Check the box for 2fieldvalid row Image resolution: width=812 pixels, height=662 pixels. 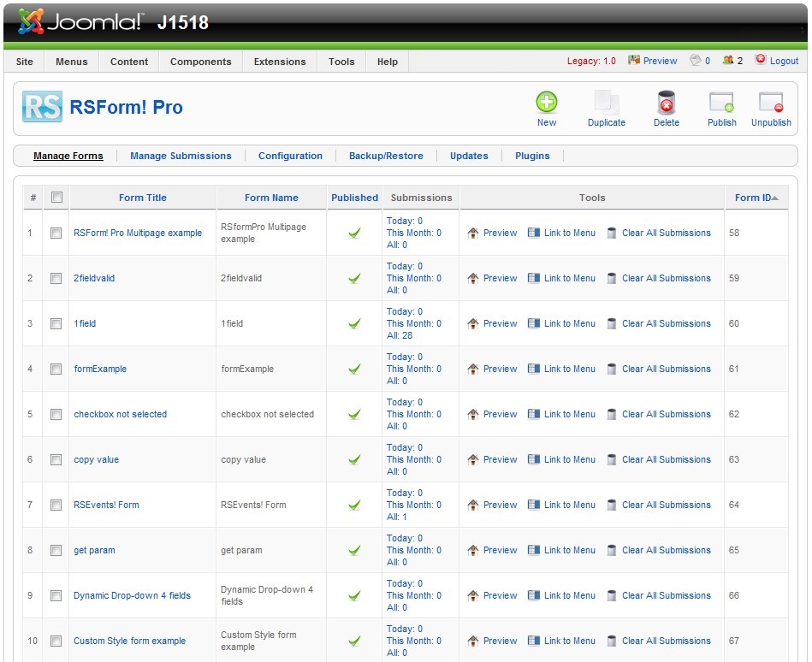[56, 279]
